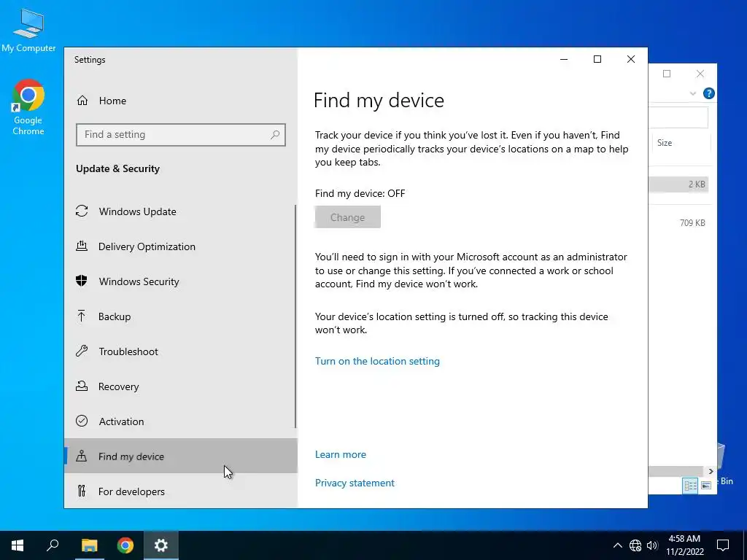Click the search magnifier in Find a setting
Viewport: 747px width, 560px height.
275,135
